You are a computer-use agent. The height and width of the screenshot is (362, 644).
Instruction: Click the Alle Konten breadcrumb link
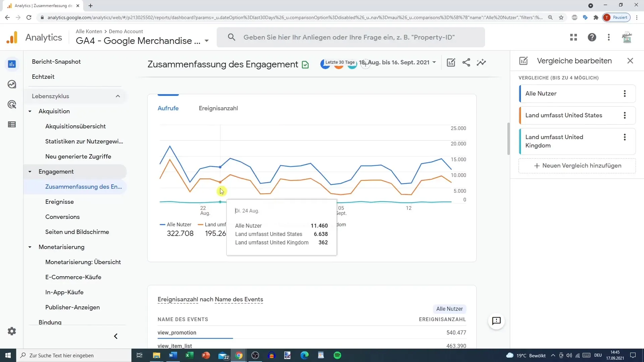tap(89, 32)
